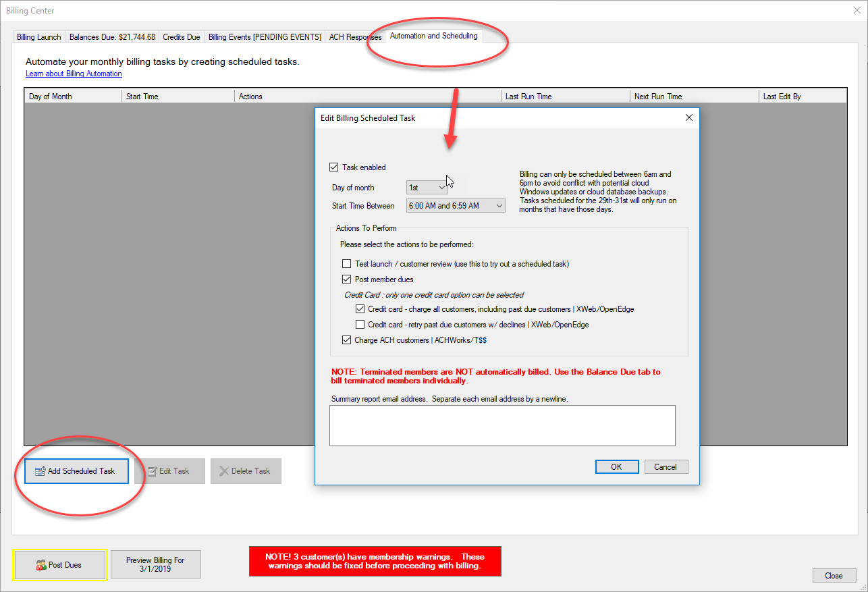The image size is (868, 592).
Task: Open the Day of month dropdown
Action: pos(427,187)
